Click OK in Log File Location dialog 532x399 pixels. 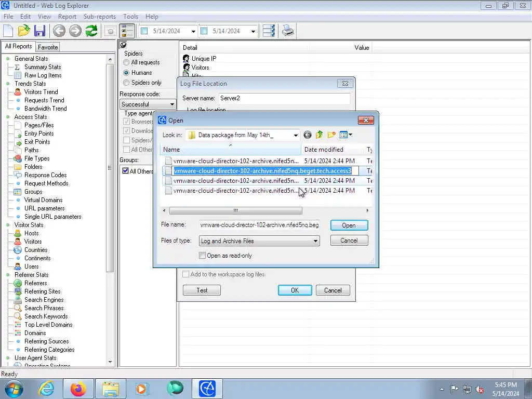tap(295, 290)
